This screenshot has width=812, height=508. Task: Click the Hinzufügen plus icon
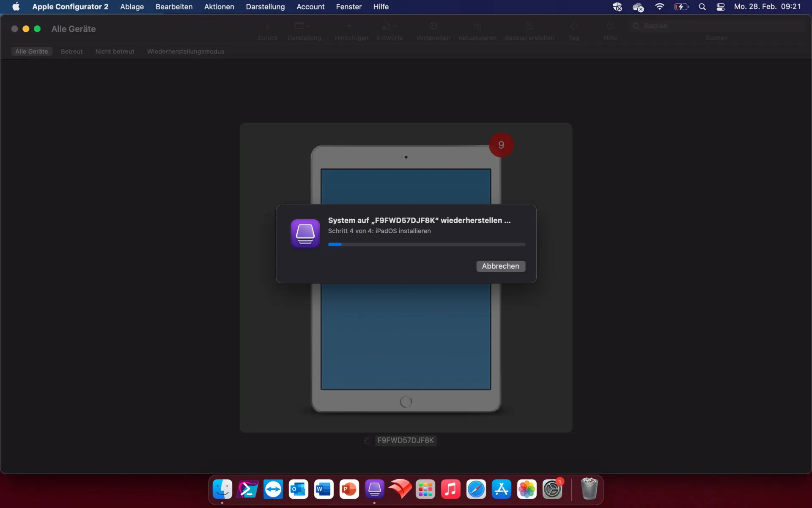349,26
